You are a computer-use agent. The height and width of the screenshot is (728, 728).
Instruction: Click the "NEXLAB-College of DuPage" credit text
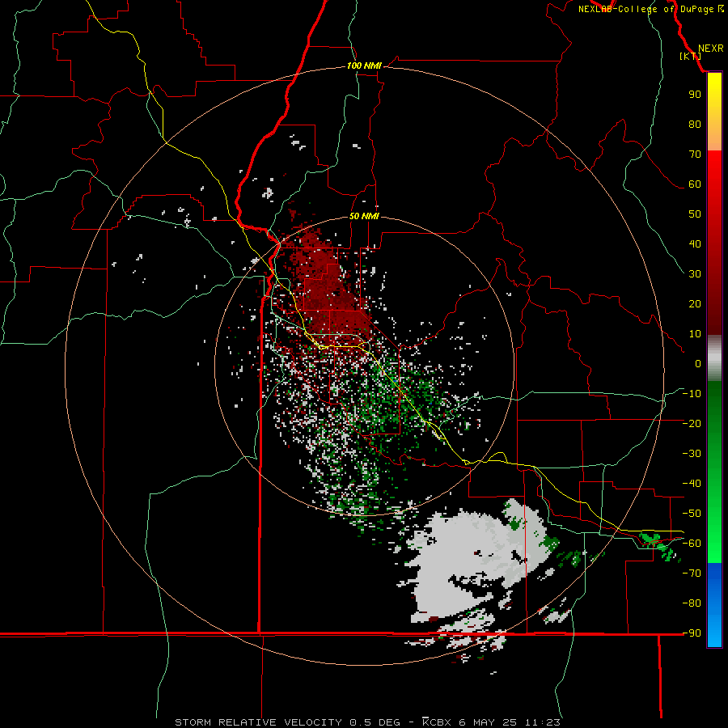coord(645,9)
